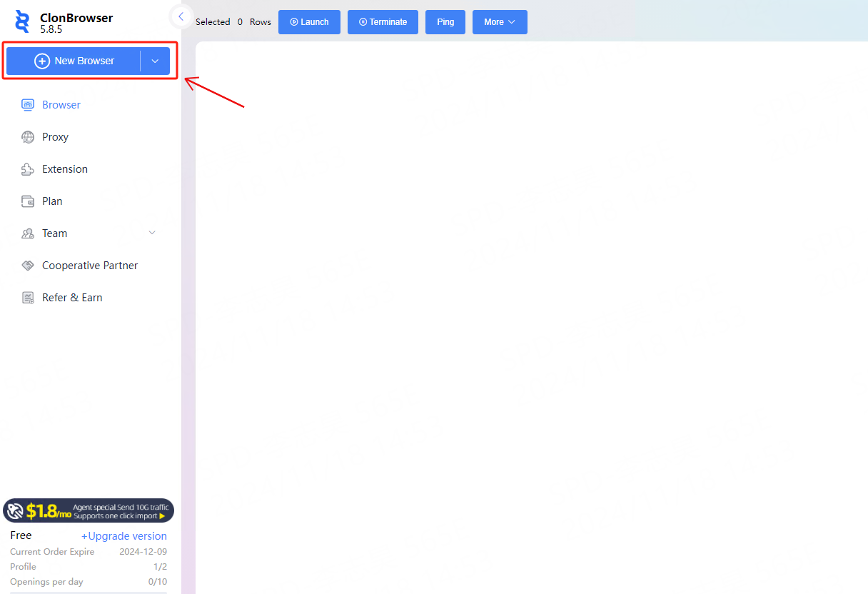Viewport: 868px width, 594px height.
Task: Click the Plan wallet icon
Action: [x=28, y=201]
